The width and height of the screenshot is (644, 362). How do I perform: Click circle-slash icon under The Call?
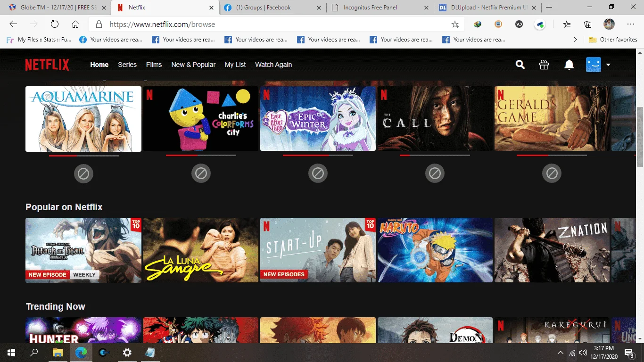tap(435, 174)
